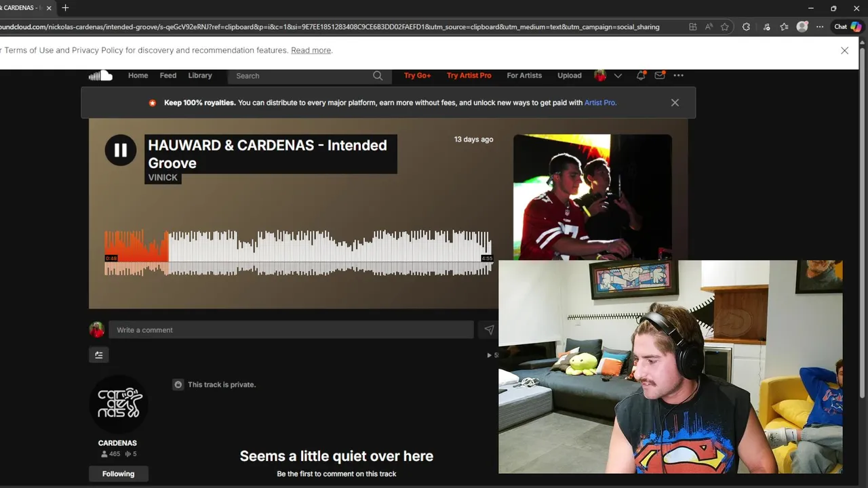This screenshot has height=488, width=868.
Task: Click the Read more link
Action: [311, 50]
